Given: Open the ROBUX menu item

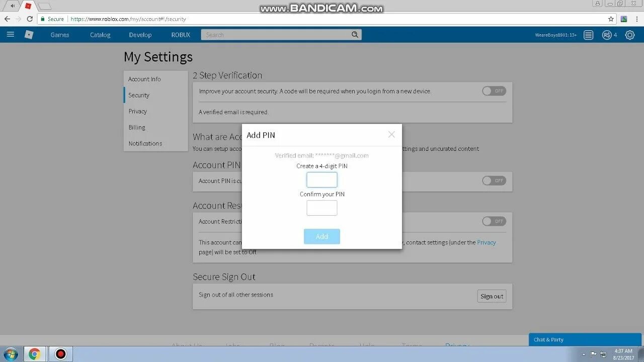Looking at the screenshot, I should click(x=181, y=35).
